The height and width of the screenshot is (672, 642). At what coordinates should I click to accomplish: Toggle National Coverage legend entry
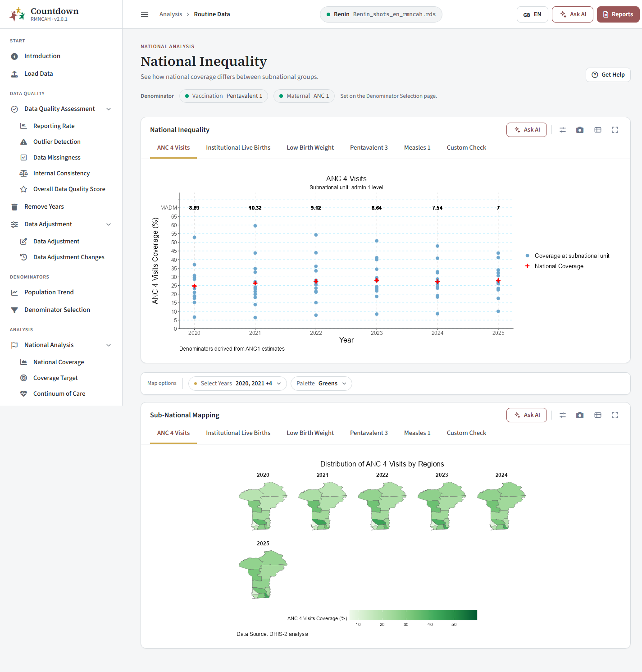click(x=554, y=266)
